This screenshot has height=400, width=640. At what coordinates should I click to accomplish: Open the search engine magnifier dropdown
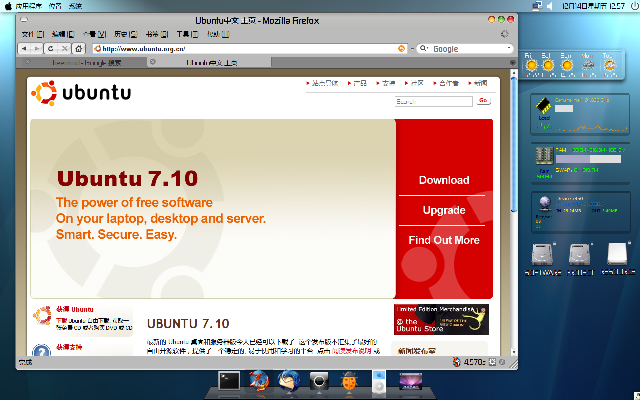424,48
